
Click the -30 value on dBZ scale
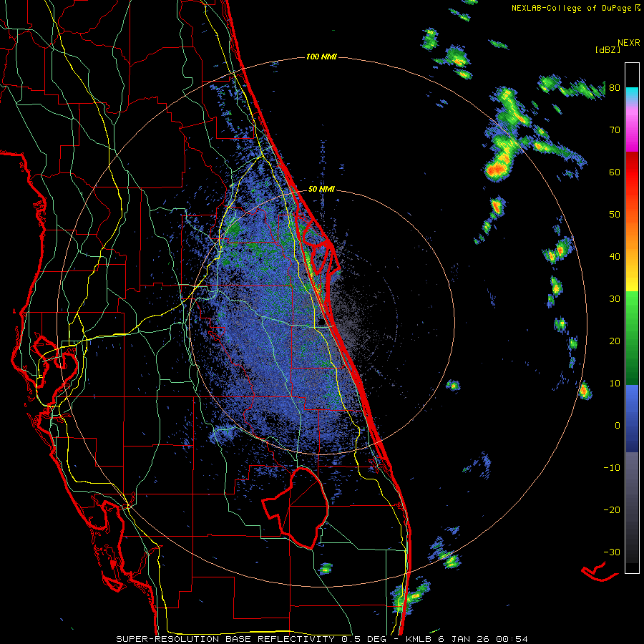[612, 552]
